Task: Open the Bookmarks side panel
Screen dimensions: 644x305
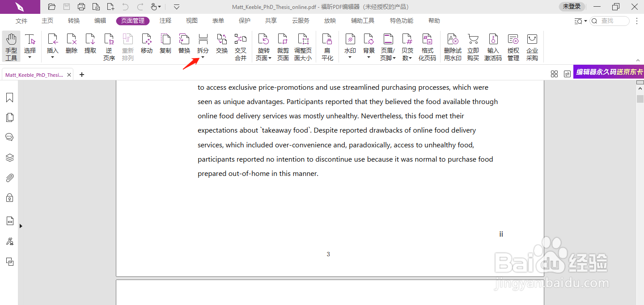Action: [x=9, y=98]
